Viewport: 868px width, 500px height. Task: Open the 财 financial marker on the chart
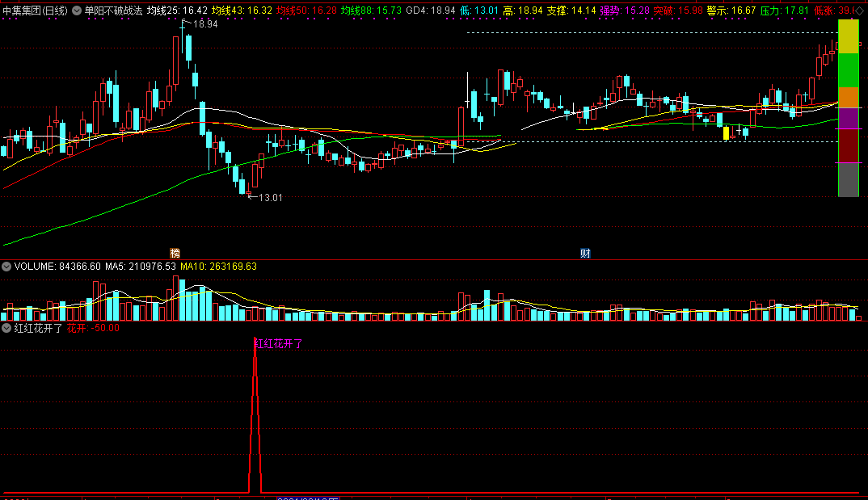585,254
